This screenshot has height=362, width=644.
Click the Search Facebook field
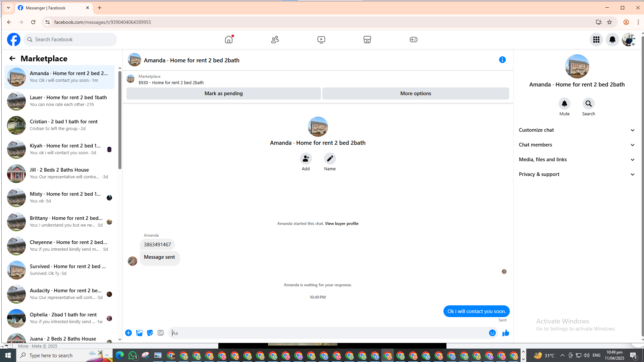70,40
